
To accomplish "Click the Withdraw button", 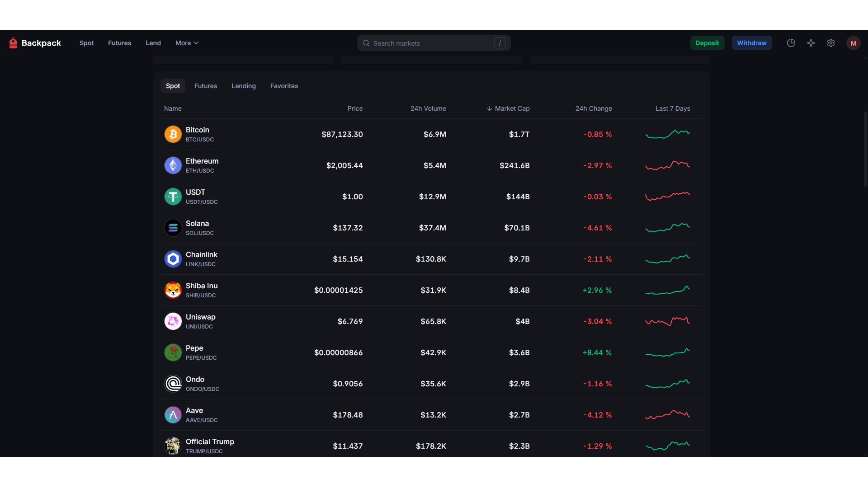I will click(x=752, y=43).
